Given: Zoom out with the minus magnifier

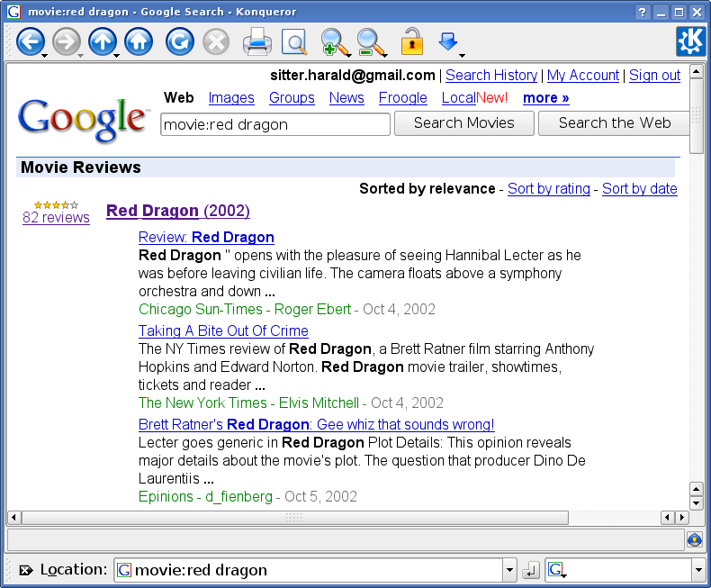Looking at the screenshot, I should (x=370, y=41).
